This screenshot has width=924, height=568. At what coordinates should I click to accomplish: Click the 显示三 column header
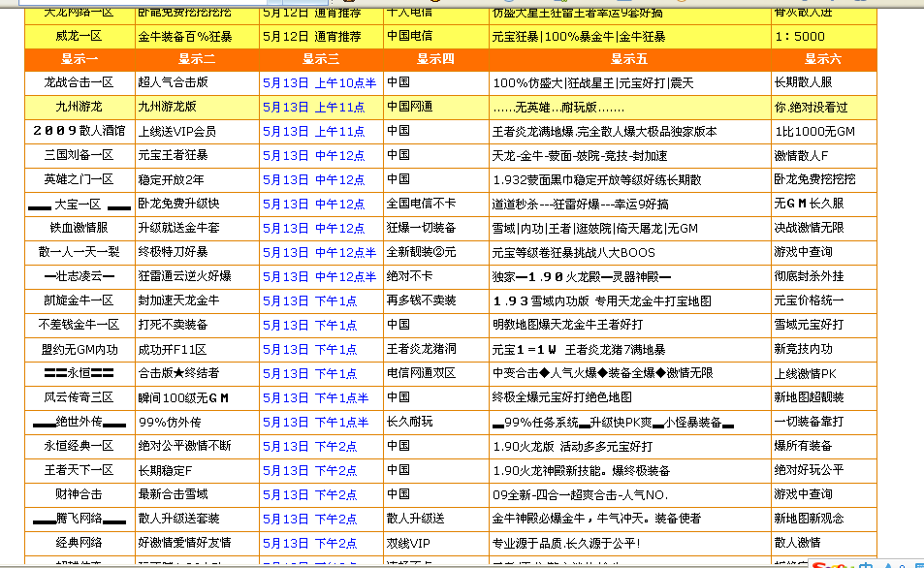point(321,59)
